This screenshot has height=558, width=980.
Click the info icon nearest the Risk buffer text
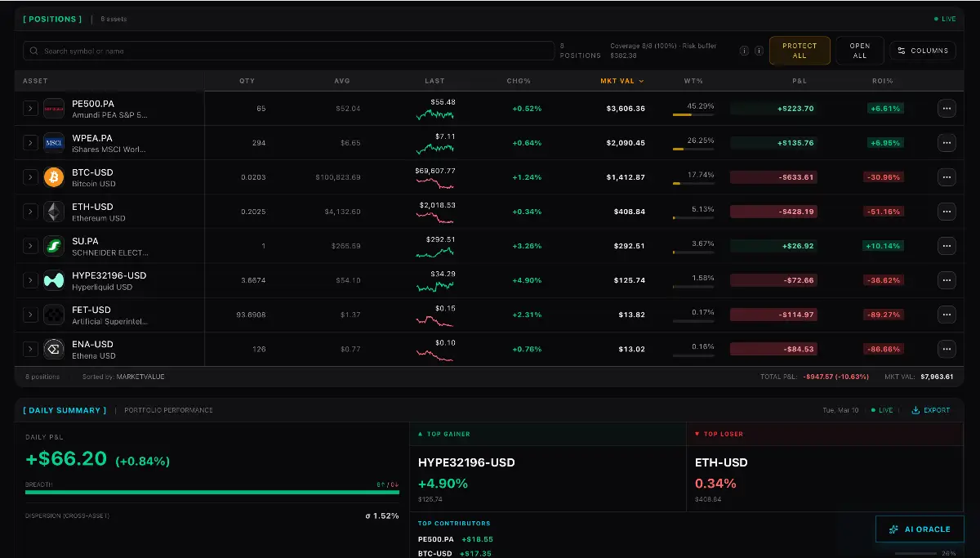tap(744, 51)
